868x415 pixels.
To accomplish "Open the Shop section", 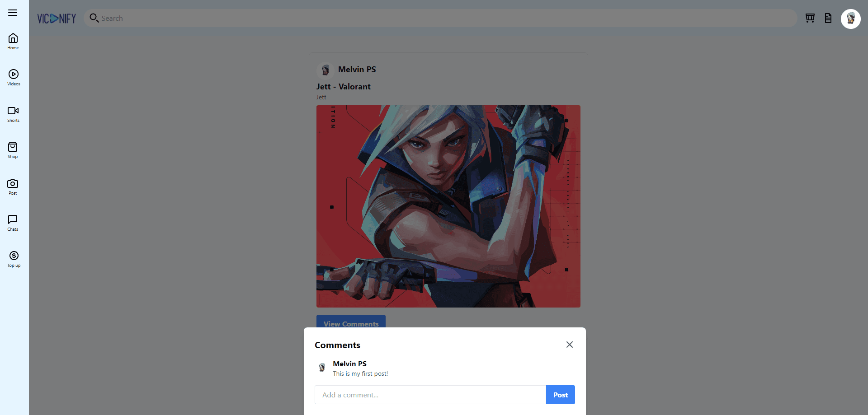I will (13, 150).
